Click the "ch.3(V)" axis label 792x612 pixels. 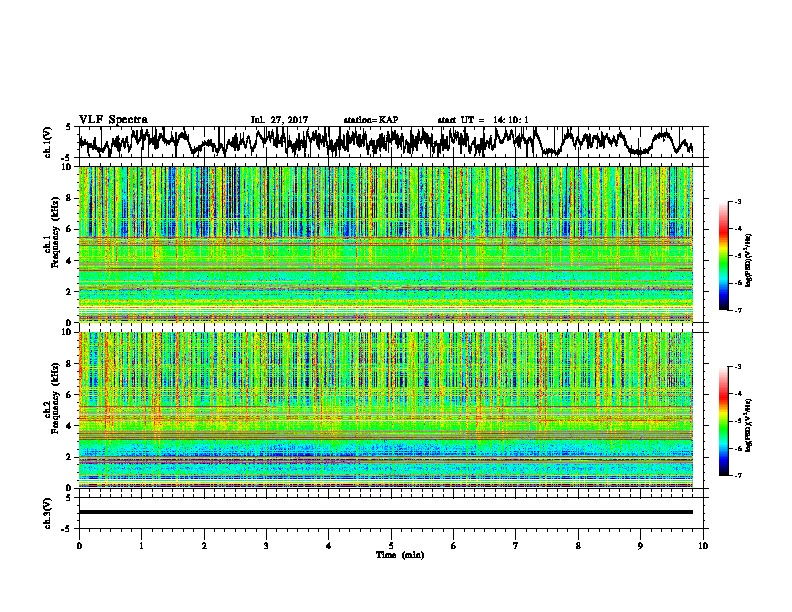pos(48,513)
